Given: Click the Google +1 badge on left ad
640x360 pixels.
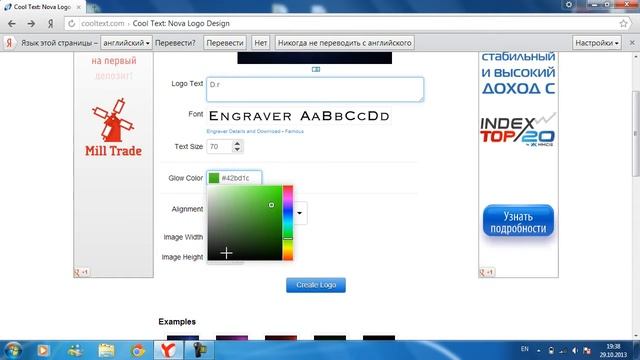Looking at the screenshot, I should tap(81, 272).
